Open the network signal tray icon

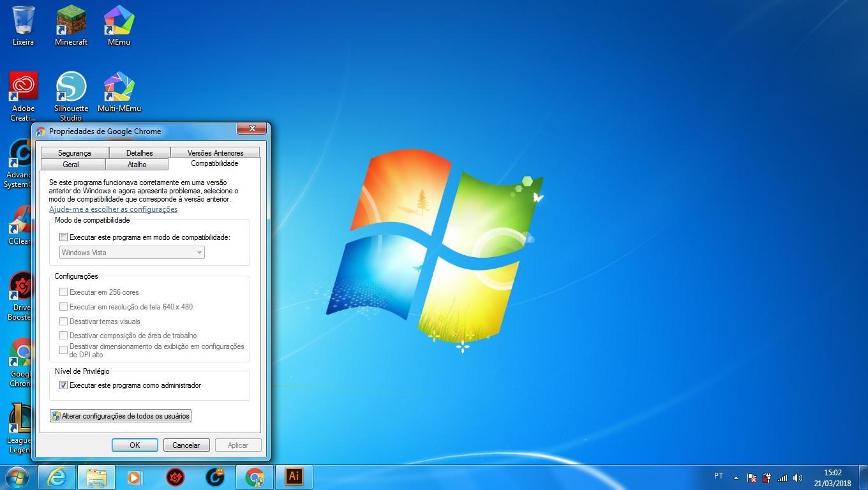pos(782,477)
